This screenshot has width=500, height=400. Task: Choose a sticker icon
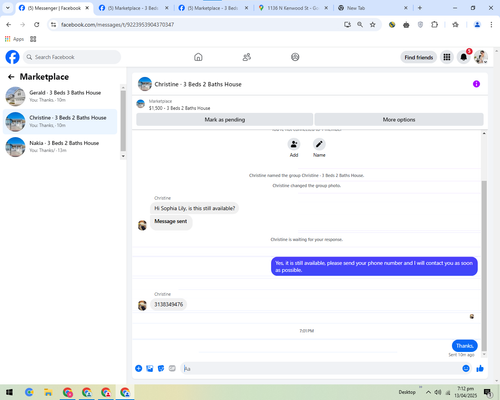point(161,368)
